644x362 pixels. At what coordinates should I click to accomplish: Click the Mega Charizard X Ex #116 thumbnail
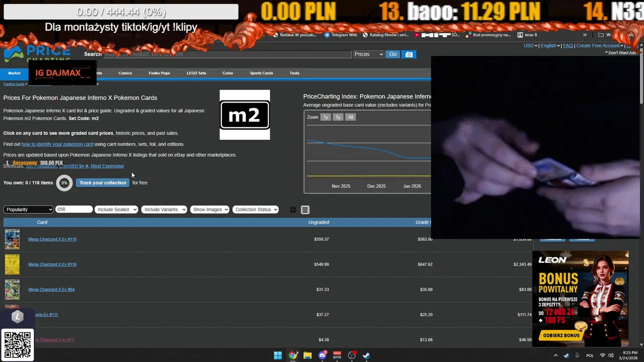pos(12,264)
